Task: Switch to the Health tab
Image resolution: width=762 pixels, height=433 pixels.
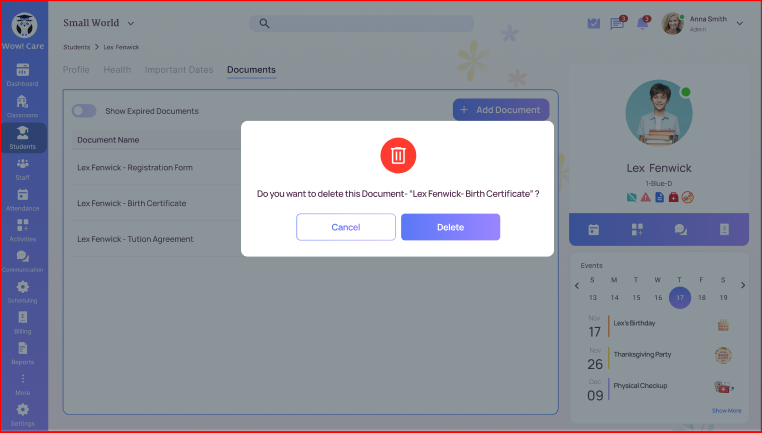Action: click(117, 70)
